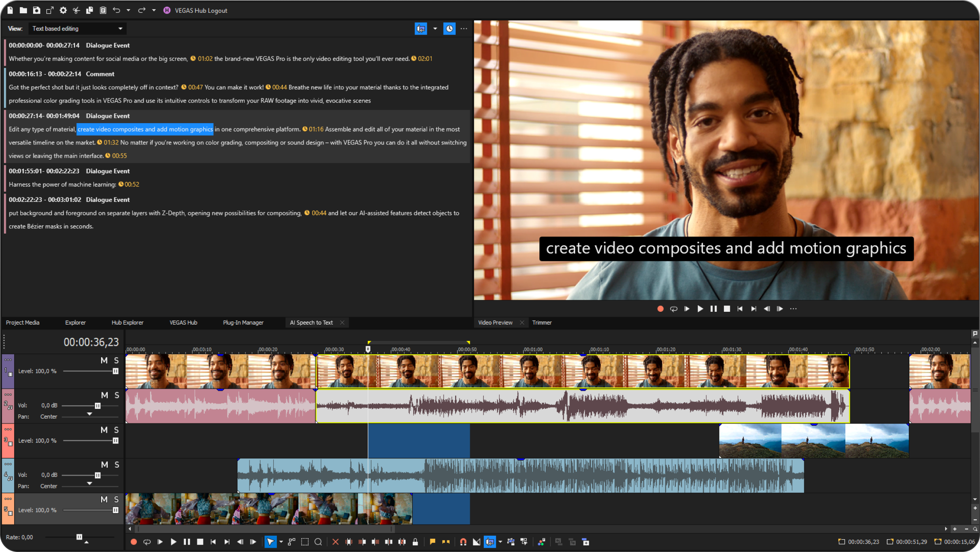Expand the Hub Explorer panel
This screenshot has width=980, height=552.
point(127,322)
